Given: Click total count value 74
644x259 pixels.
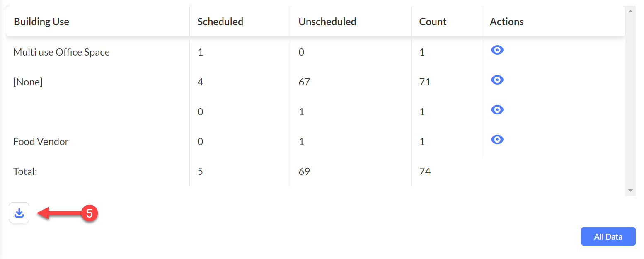Looking at the screenshot, I should click(x=425, y=172).
